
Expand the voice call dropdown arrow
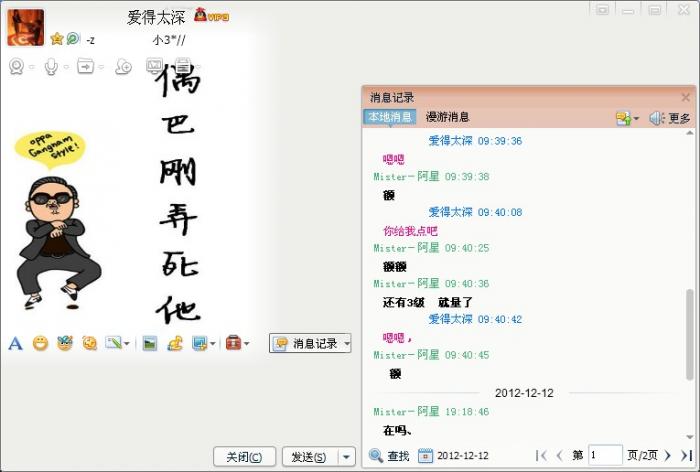pos(66,67)
